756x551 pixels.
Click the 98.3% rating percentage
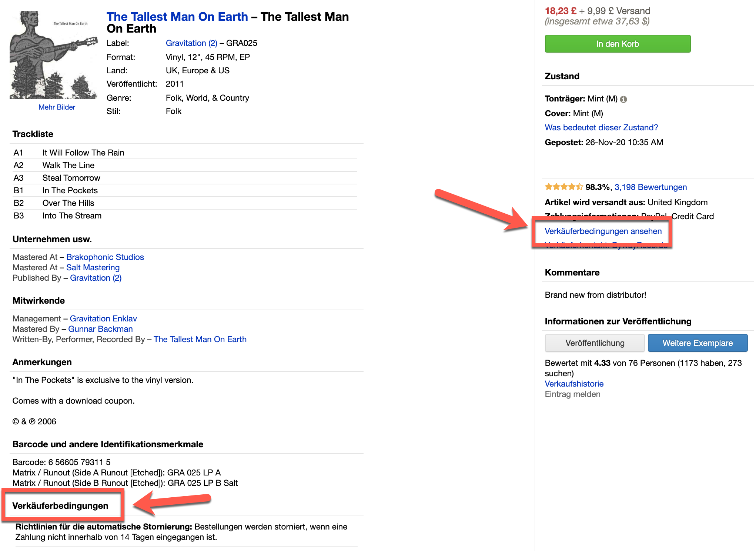[598, 187]
